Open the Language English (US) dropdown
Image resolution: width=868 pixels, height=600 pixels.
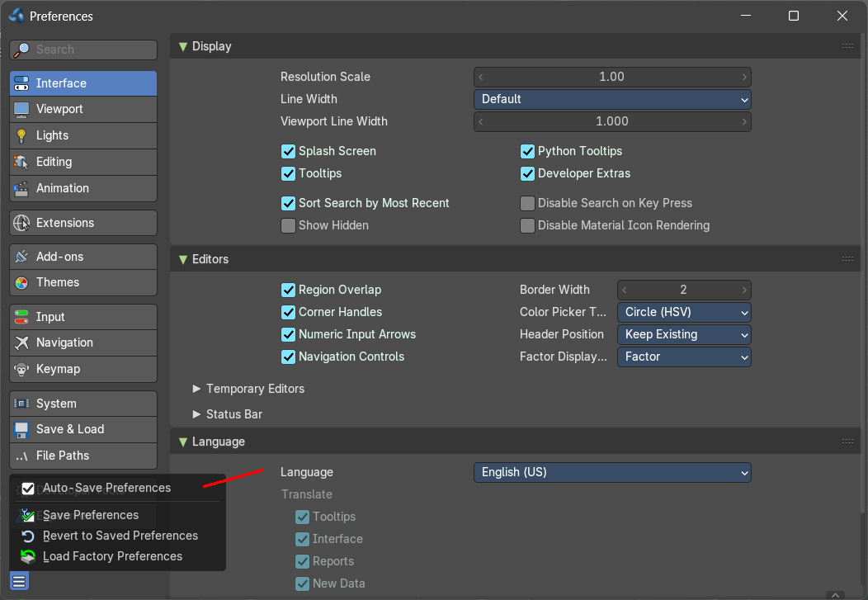[612, 472]
